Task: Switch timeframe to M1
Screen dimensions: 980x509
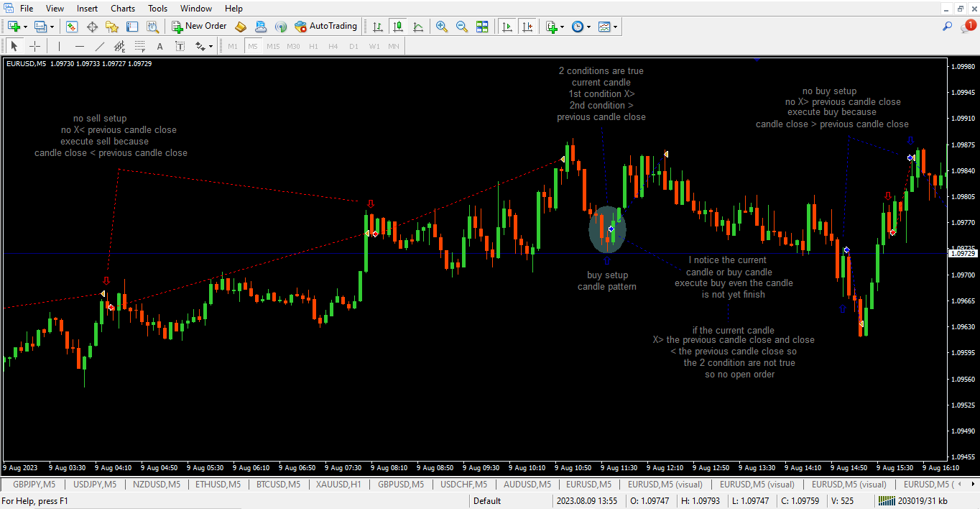Action: [x=233, y=47]
